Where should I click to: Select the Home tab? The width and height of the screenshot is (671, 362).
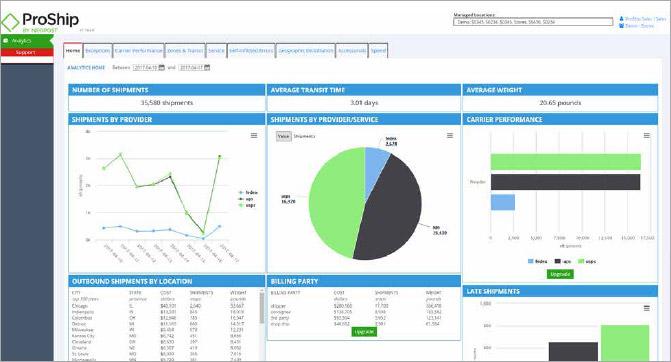click(73, 50)
